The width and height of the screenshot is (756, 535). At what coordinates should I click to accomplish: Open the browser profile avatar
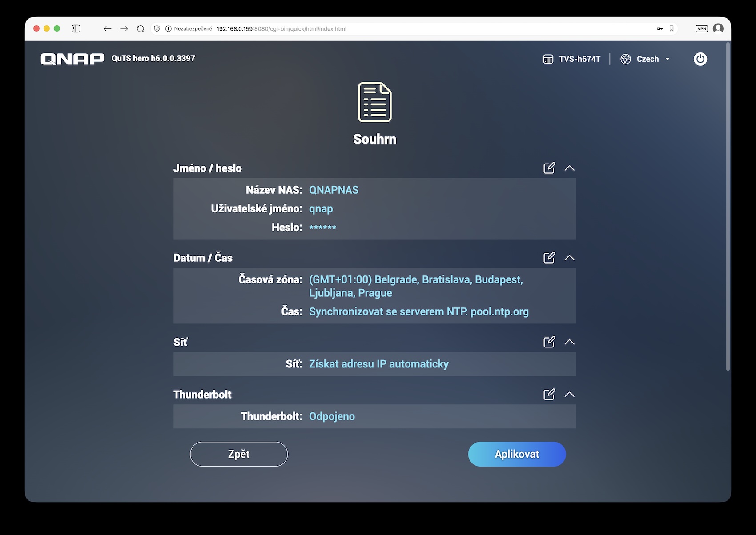click(718, 29)
